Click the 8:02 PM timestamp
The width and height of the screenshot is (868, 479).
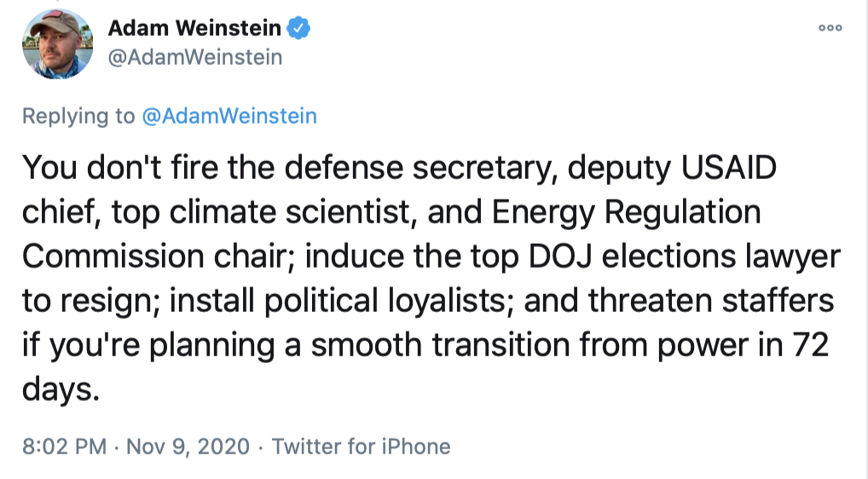(x=65, y=446)
